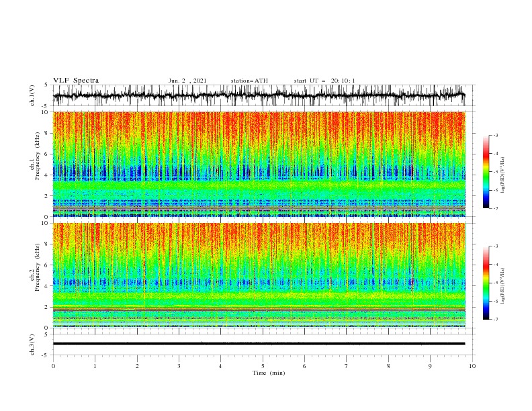Image resolution: width=532 pixels, height=411 pixels.
Task: Click time axis tick label "2"
Action: [x=137, y=366]
